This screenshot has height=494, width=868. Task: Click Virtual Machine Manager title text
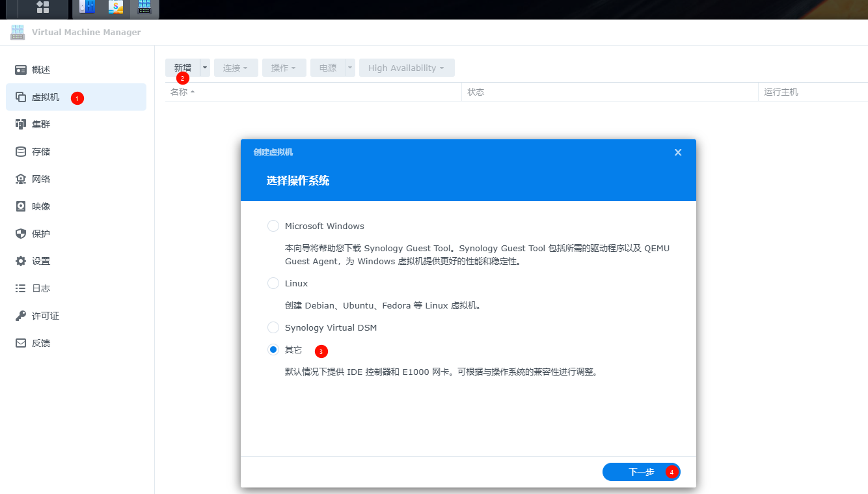87,32
